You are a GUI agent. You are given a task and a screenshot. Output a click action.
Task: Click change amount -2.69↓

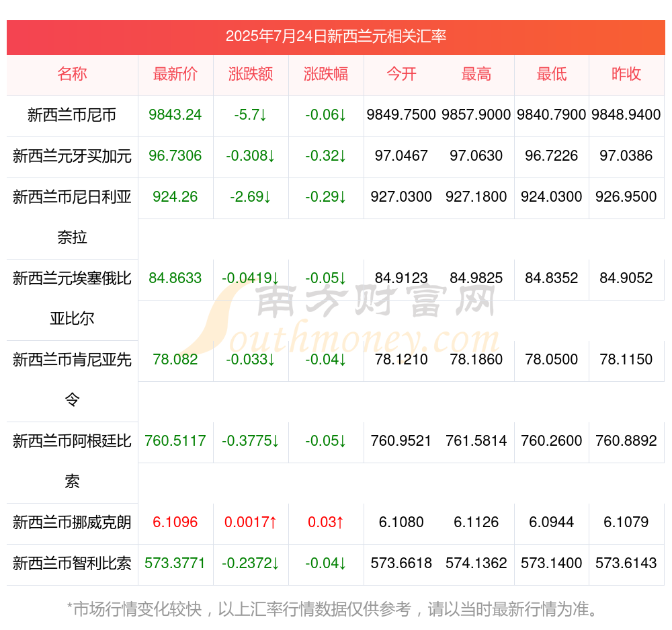[x=251, y=197]
